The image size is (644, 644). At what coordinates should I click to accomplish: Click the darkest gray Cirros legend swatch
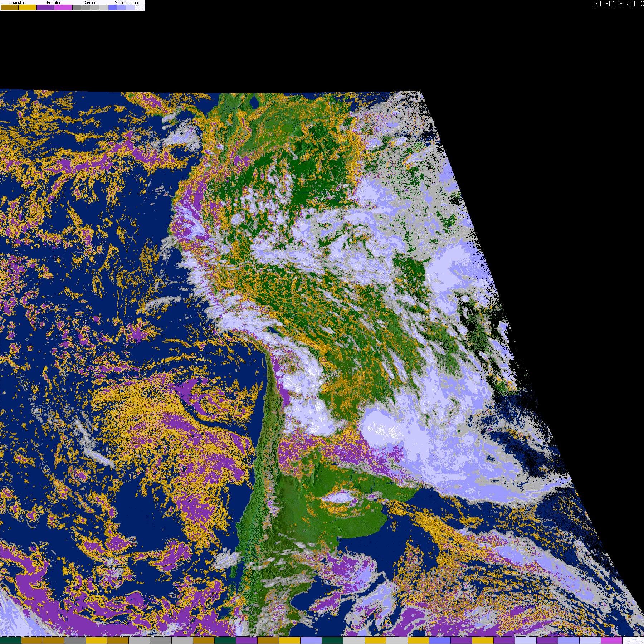(x=77, y=7)
